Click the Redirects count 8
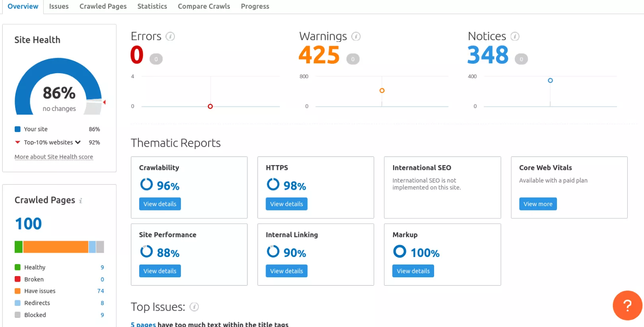The image size is (644, 327). pyautogui.click(x=102, y=303)
